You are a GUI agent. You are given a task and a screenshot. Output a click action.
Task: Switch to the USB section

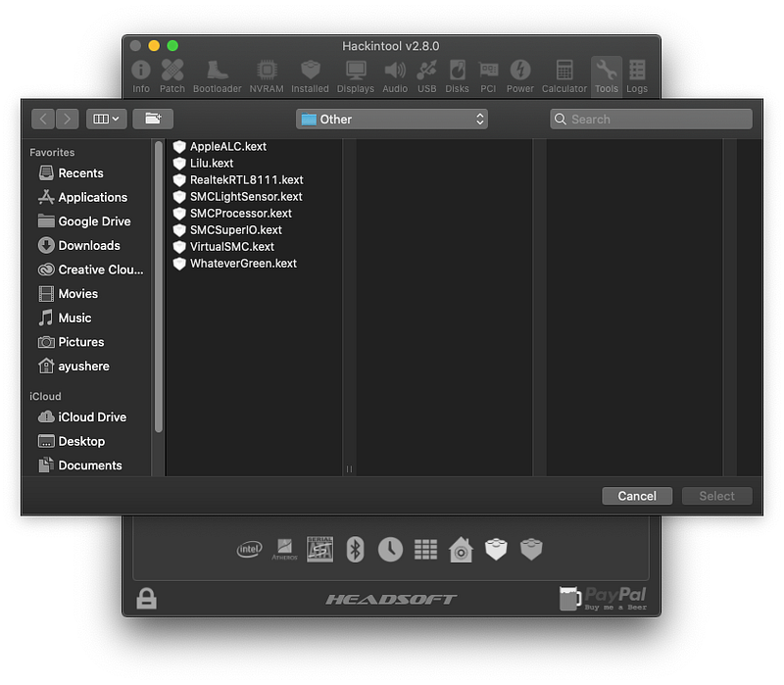pyautogui.click(x=426, y=76)
